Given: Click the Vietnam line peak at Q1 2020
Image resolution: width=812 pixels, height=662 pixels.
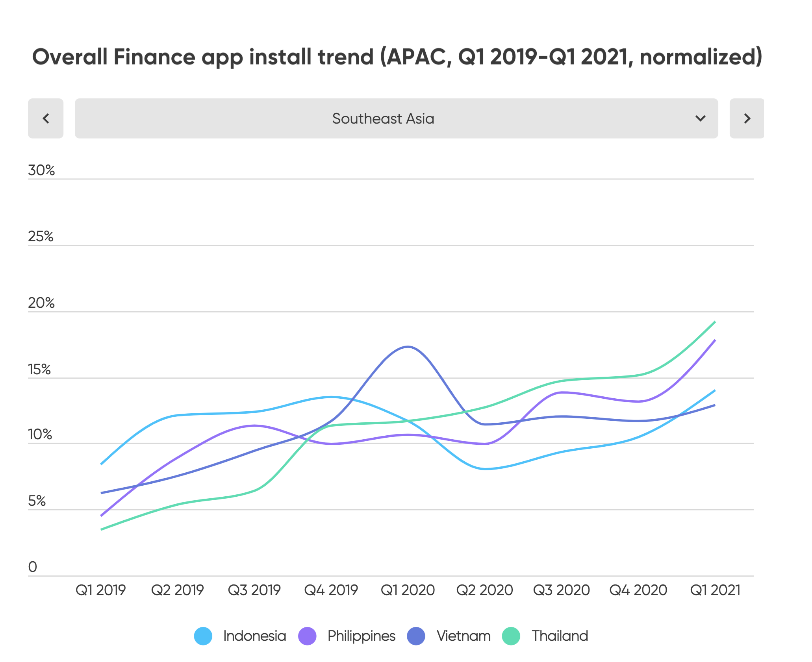Looking at the screenshot, I should point(408,347).
